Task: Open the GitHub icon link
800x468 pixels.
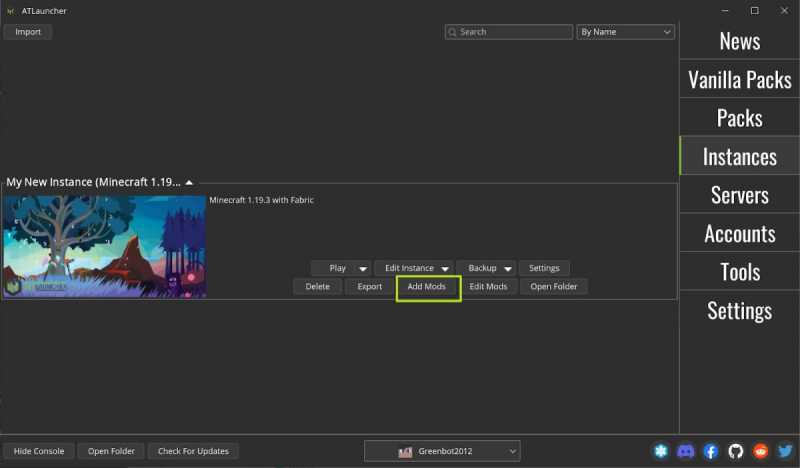Action: [735, 451]
